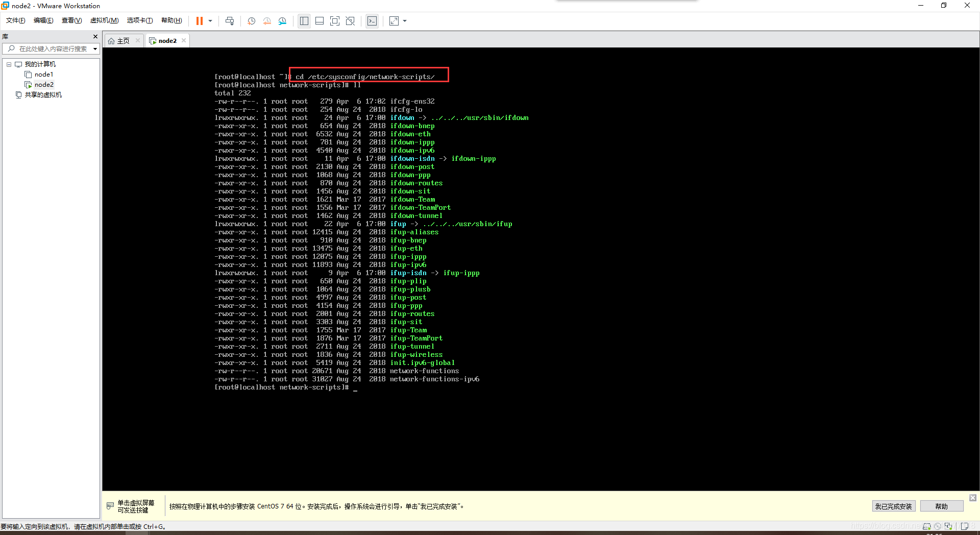The width and height of the screenshot is (980, 535).
Task: Close the node2 tab
Action: click(184, 41)
